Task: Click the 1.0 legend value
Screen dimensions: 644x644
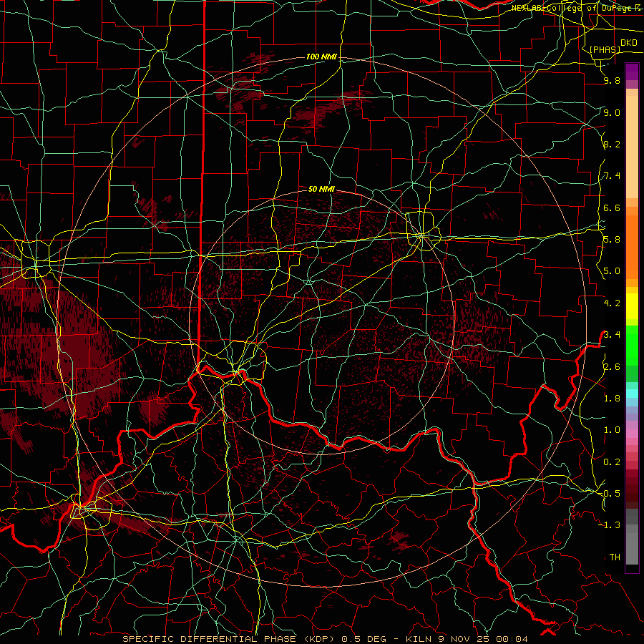Action: click(x=612, y=430)
